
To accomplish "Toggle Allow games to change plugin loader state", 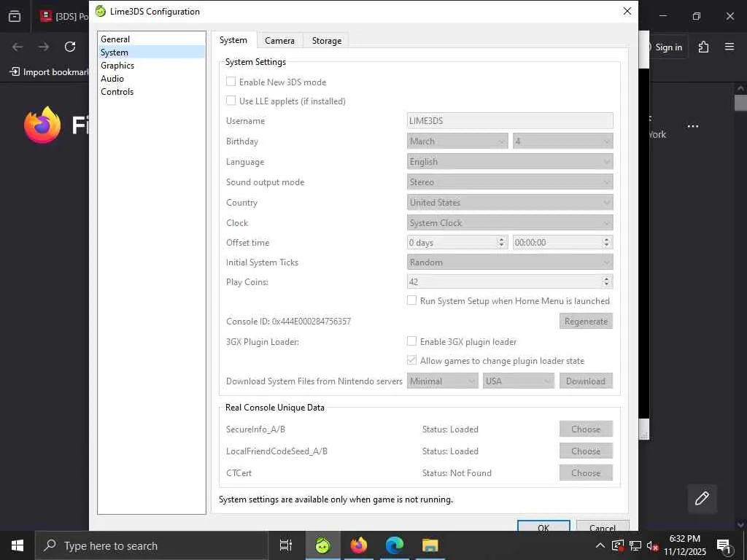I will tap(411, 360).
